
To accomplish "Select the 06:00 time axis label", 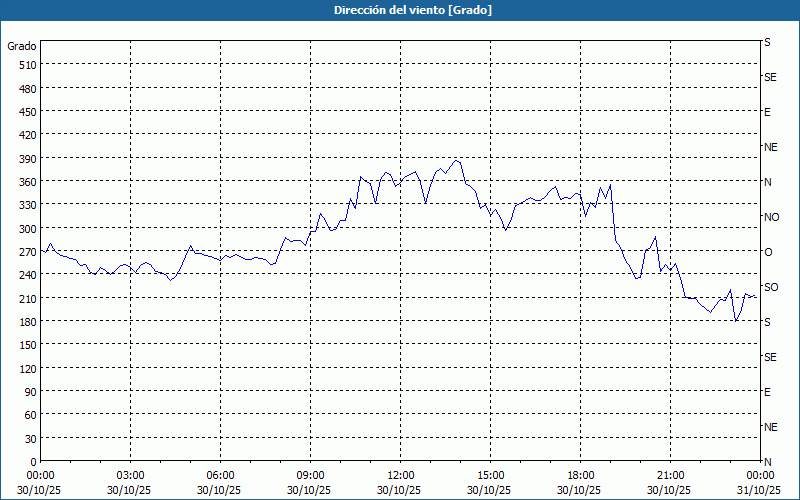I will pos(220,476).
